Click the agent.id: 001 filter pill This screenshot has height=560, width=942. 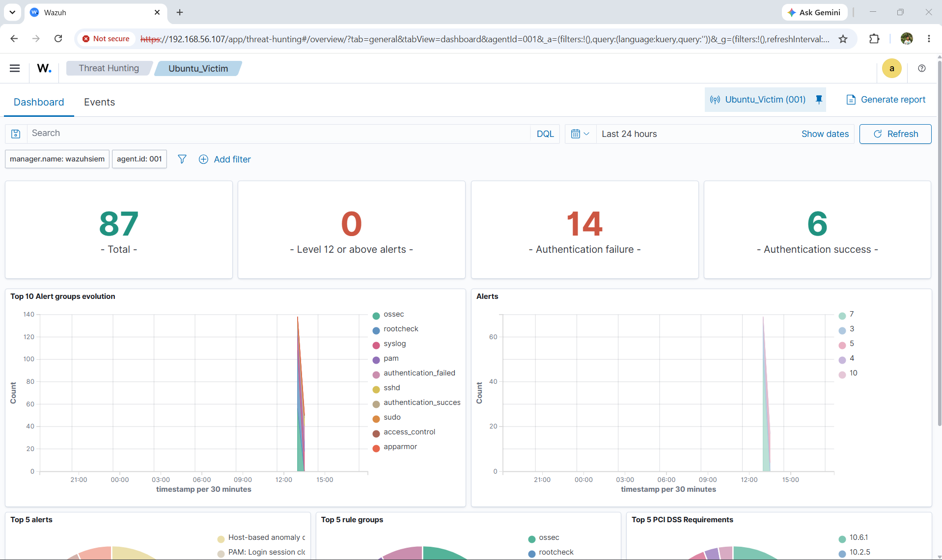139,159
